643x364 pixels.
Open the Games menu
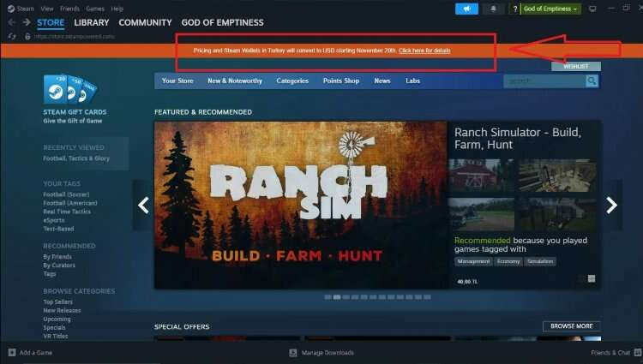pos(95,9)
